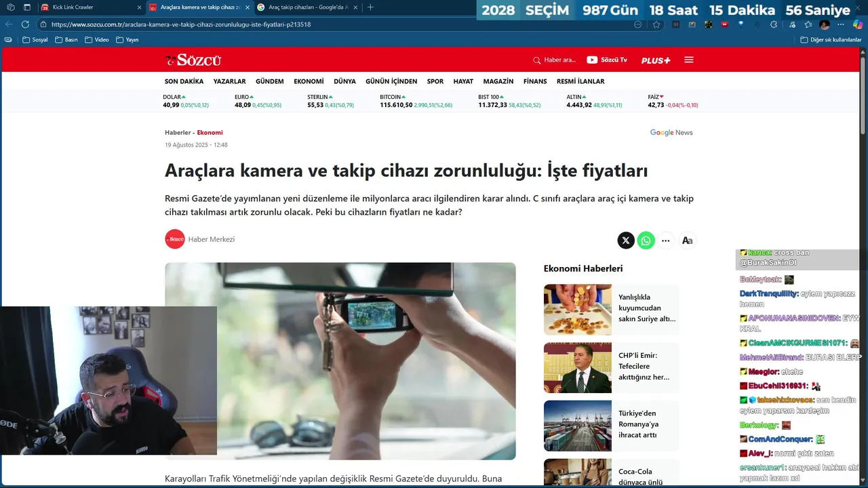Click the search magnifier icon on Sözcü

click(x=537, y=60)
